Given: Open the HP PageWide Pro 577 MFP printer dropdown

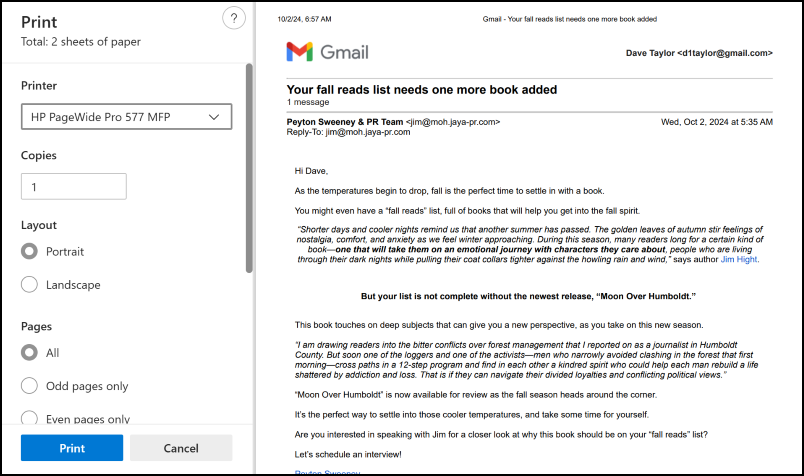Looking at the screenshot, I should coord(126,117).
